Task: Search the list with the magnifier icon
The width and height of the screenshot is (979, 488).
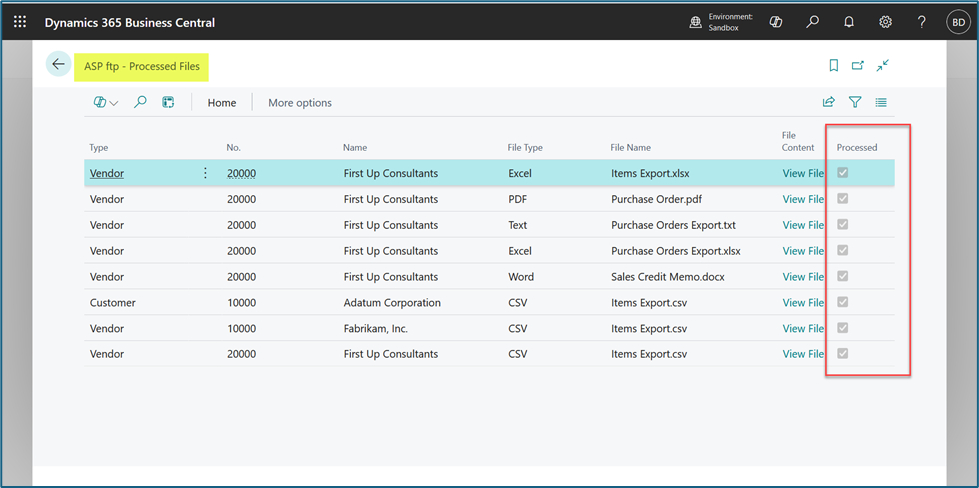Action: click(x=140, y=102)
